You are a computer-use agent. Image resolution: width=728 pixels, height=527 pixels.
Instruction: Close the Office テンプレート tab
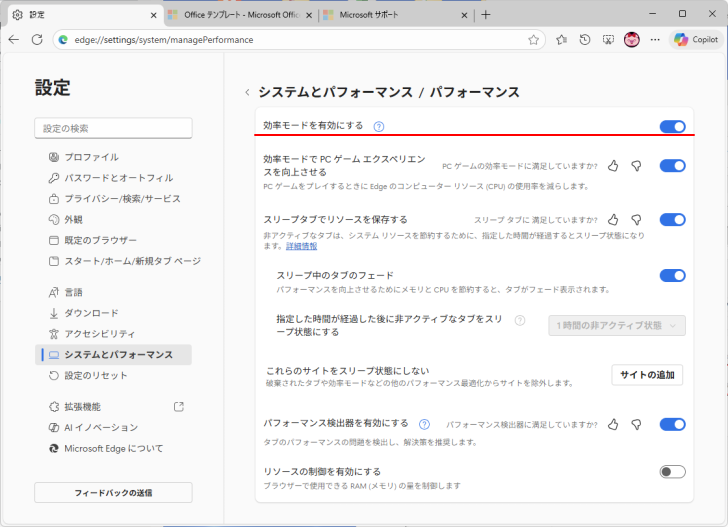pos(309,15)
